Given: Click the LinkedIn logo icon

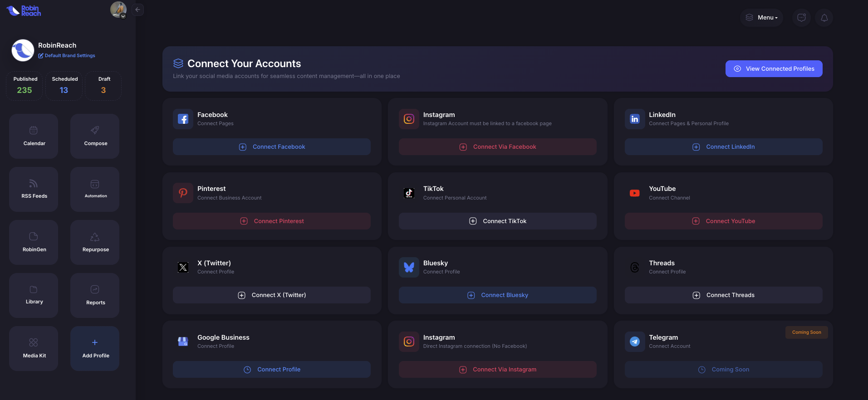Looking at the screenshot, I should (x=635, y=119).
